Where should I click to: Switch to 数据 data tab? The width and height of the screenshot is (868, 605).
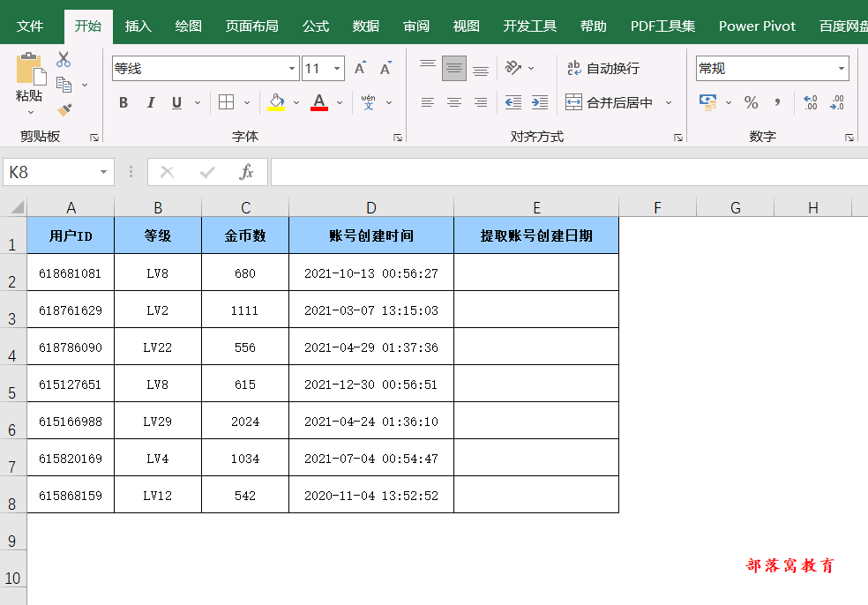point(366,26)
